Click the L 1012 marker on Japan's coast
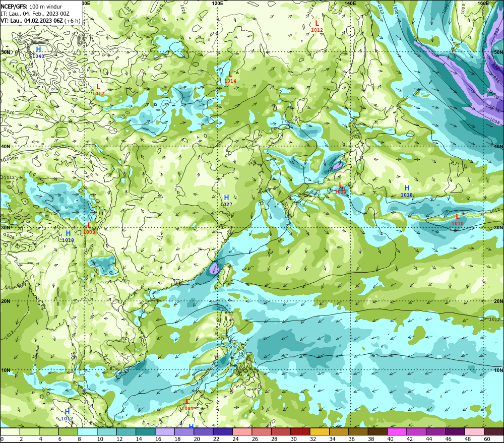This screenshot has height=443, width=504. tap(341, 188)
